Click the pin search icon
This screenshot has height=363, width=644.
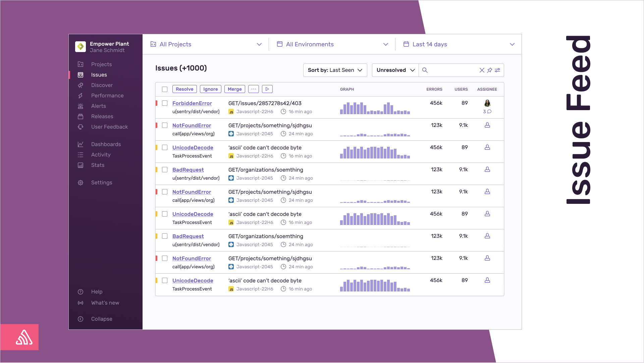click(x=490, y=70)
